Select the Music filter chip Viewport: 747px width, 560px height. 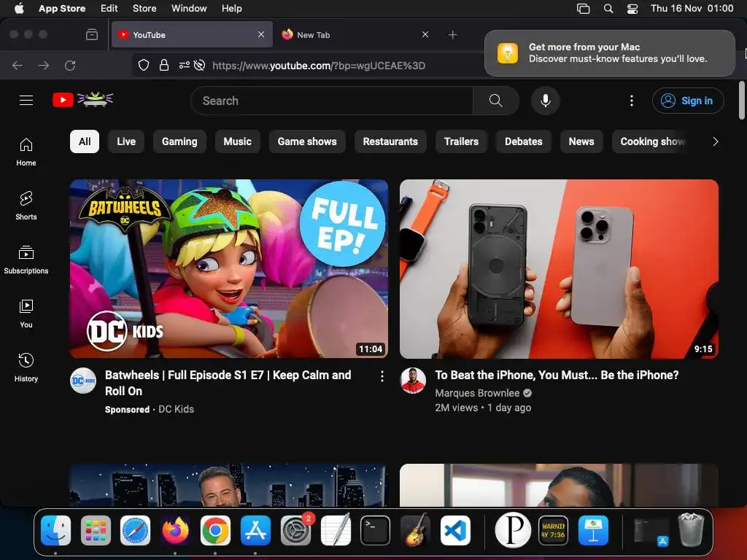point(237,141)
